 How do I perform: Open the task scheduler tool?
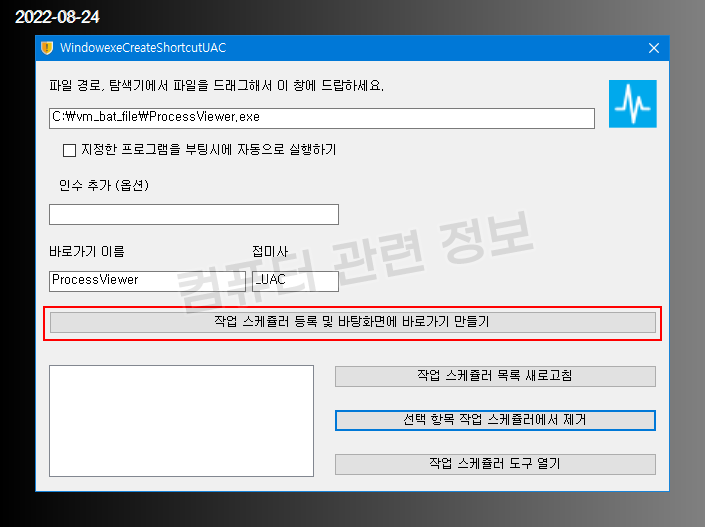coord(495,464)
